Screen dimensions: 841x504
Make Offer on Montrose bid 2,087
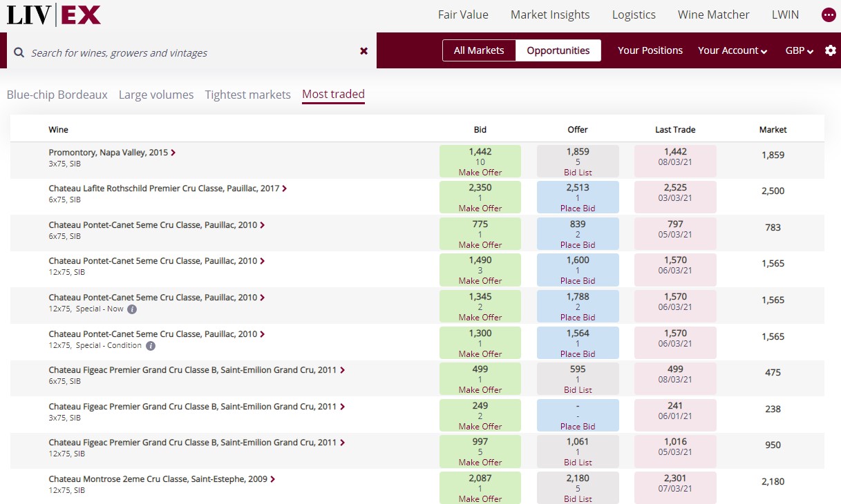(x=480, y=498)
